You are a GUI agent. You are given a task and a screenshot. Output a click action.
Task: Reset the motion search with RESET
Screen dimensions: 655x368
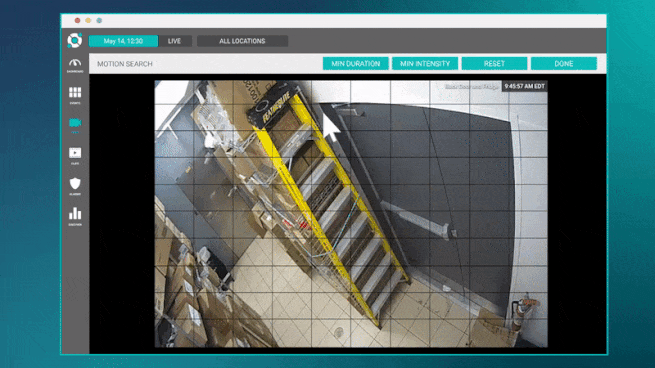(x=494, y=63)
